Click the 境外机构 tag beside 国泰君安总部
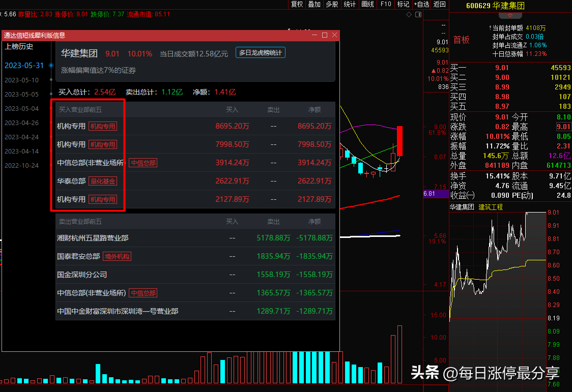This screenshot has height=392, width=572. (117, 256)
